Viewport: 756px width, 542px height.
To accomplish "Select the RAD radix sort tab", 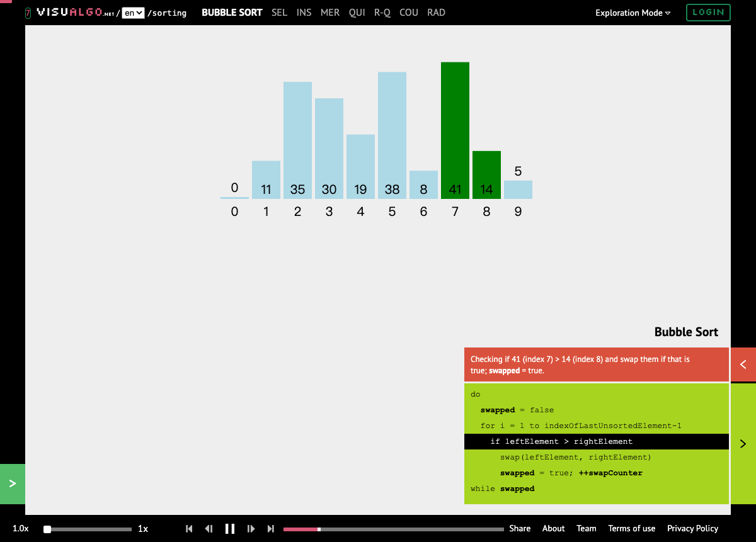I will coord(436,13).
